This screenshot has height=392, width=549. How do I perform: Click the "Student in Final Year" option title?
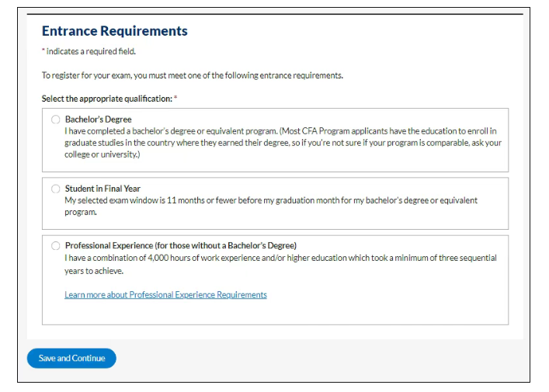(103, 189)
